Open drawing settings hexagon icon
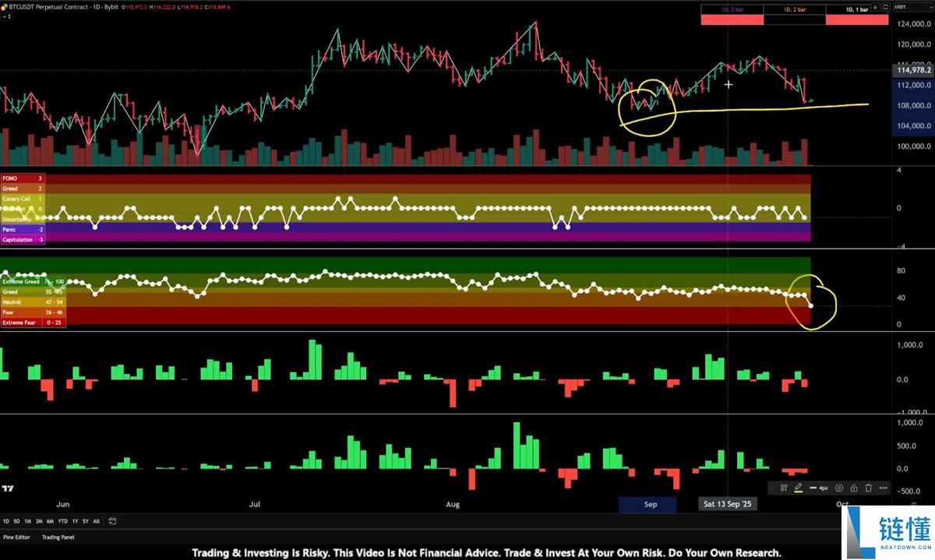The image size is (935, 560). (x=839, y=488)
